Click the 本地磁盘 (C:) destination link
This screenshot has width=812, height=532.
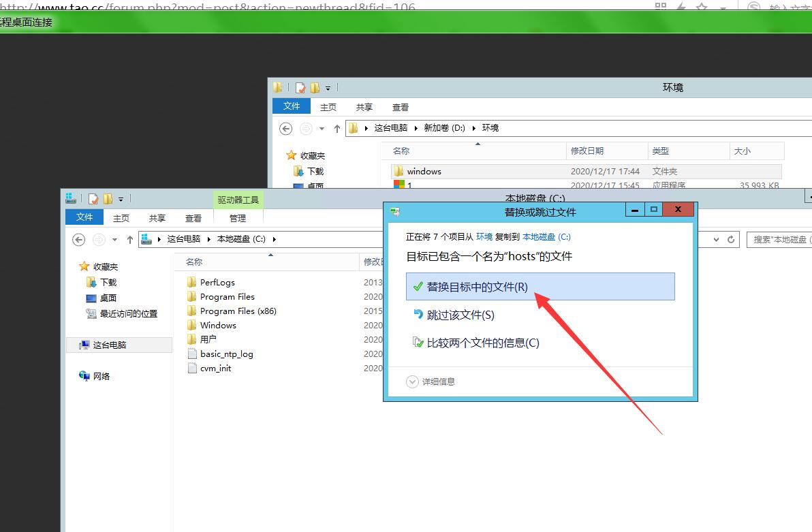tap(546, 237)
